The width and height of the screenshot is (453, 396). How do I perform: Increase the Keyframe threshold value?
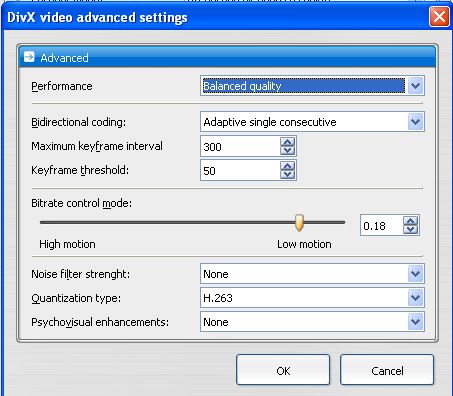[288, 166]
